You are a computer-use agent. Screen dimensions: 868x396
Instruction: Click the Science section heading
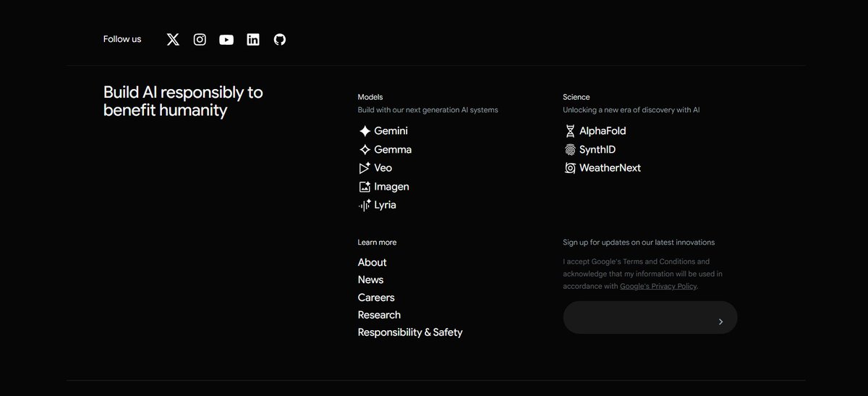coord(576,97)
